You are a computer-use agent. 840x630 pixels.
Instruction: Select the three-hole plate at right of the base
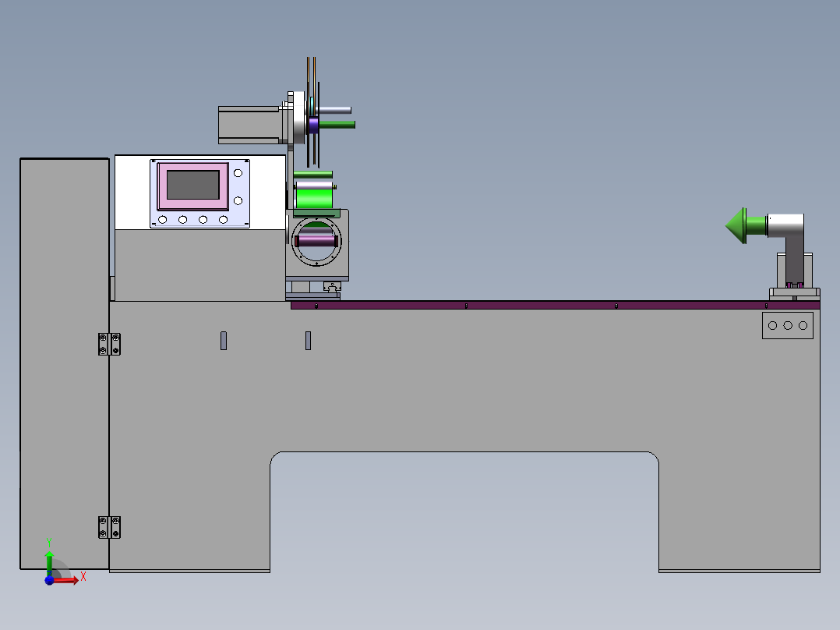pyautogui.click(x=788, y=325)
